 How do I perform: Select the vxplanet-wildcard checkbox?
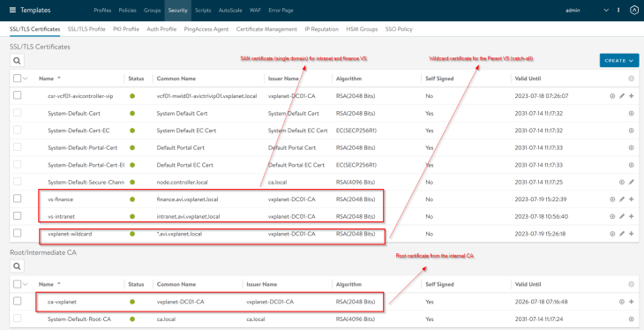click(18, 233)
